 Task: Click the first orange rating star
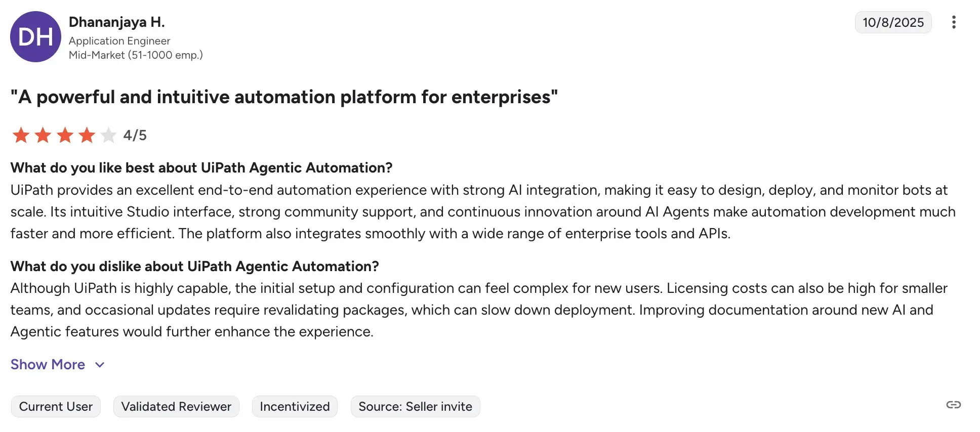click(x=21, y=135)
